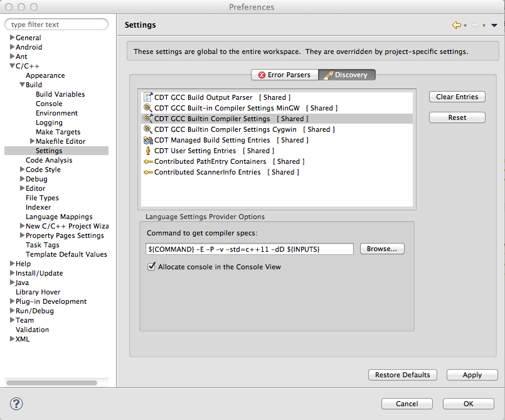Click the Browse... button
Image resolution: width=505 pixels, height=420 pixels.
(x=382, y=249)
